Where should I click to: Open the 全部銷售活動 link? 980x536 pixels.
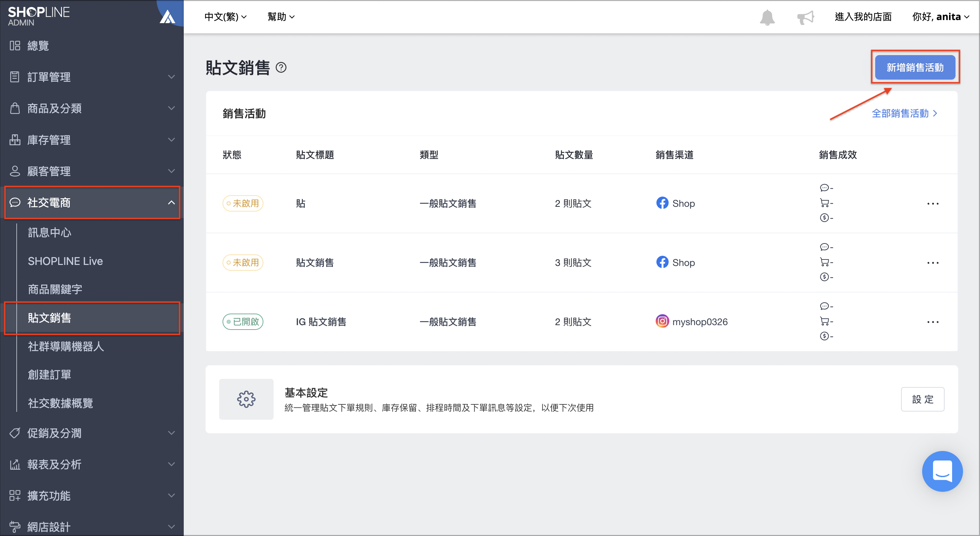(x=904, y=113)
